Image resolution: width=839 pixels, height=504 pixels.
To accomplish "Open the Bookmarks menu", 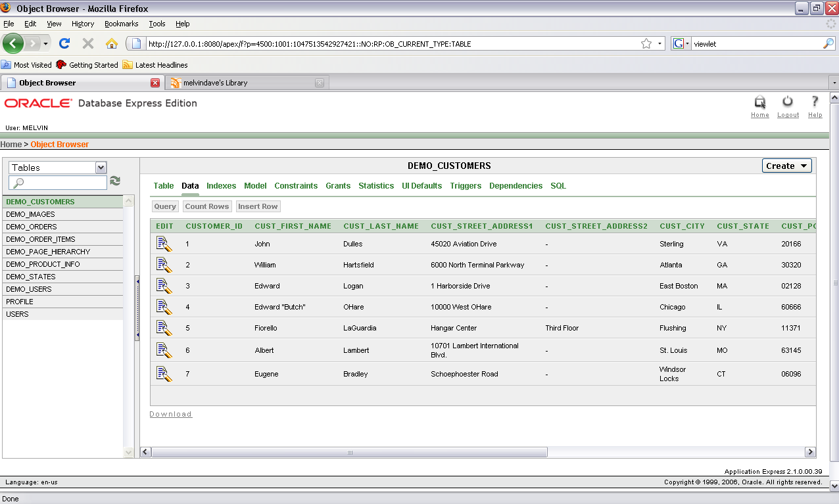I will pyautogui.click(x=121, y=24).
